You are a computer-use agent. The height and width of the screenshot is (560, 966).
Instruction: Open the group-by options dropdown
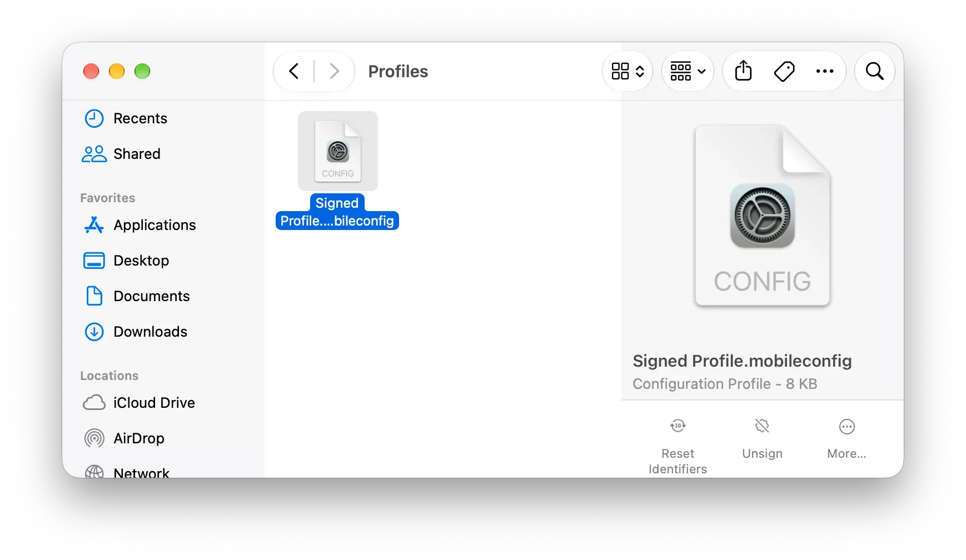(688, 71)
